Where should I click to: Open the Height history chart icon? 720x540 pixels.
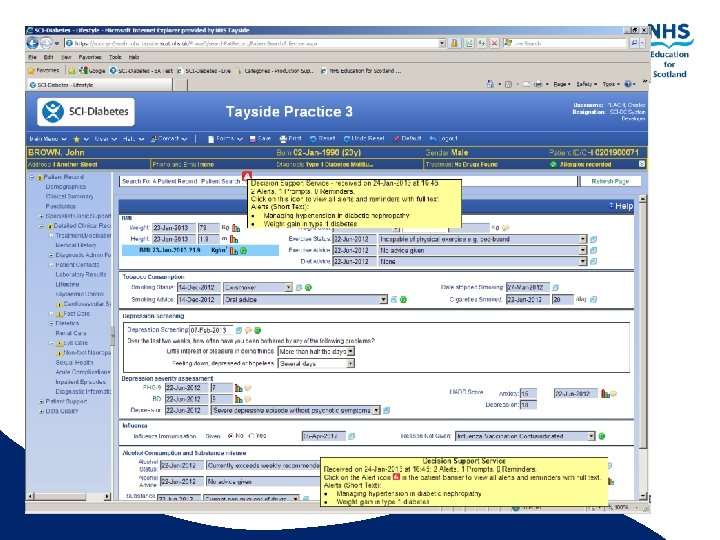tap(234, 239)
